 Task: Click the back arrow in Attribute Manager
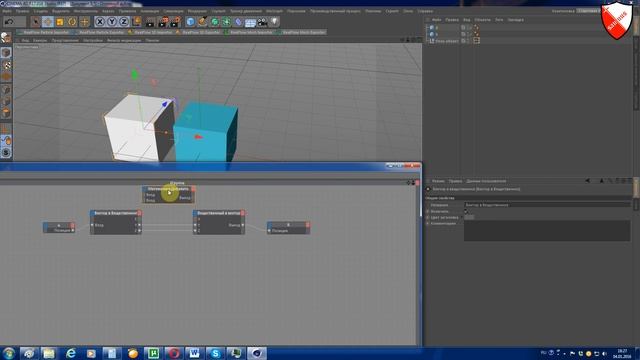click(x=587, y=180)
